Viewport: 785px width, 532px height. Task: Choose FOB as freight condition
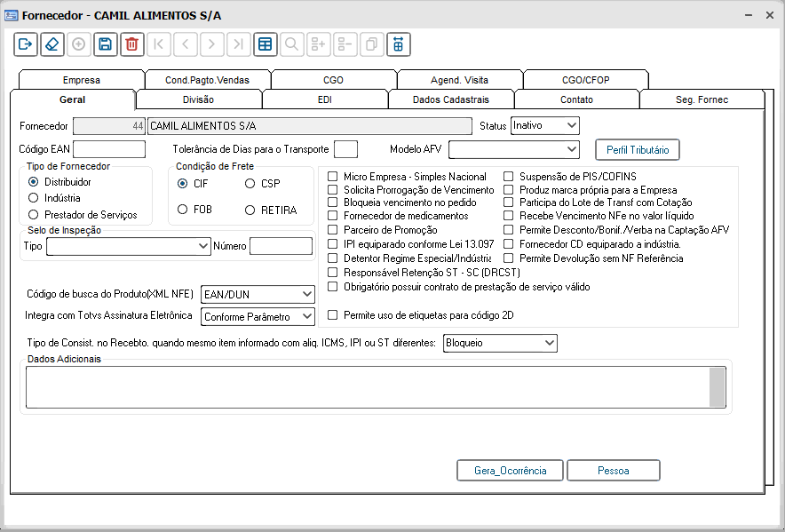(182, 210)
